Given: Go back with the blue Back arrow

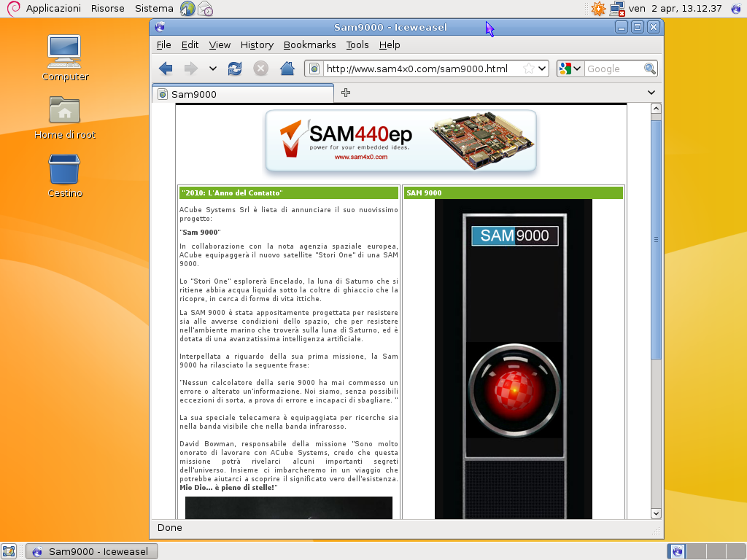Looking at the screenshot, I should coord(166,69).
